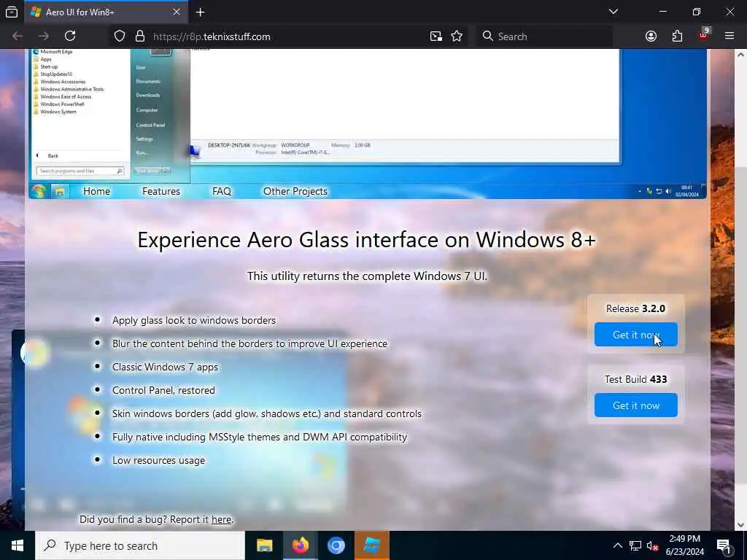747x560 pixels.
Task: Click 'Classic Windows 7 apps' text
Action: coord(165,367)
